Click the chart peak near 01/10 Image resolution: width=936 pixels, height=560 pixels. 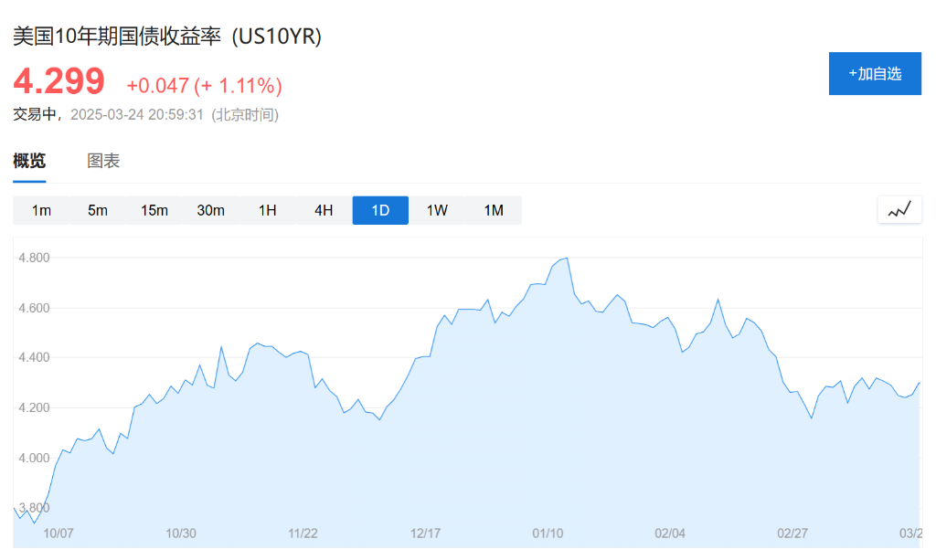click(568, 259)
